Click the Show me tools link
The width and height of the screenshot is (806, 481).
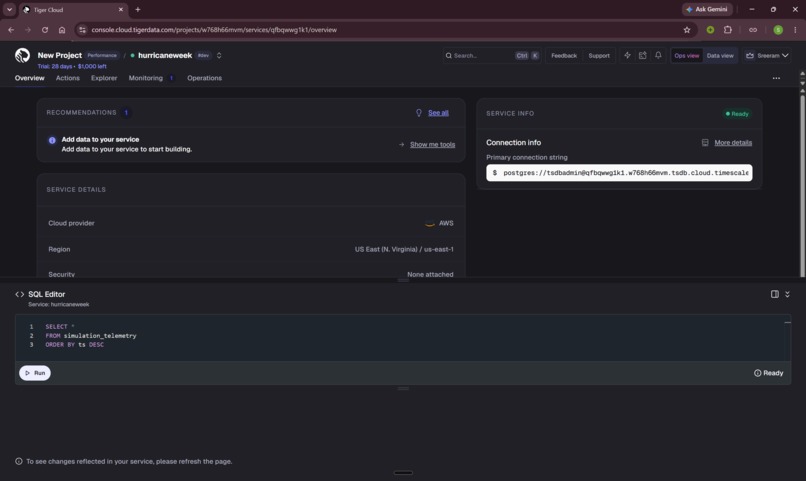coord(432,144)
